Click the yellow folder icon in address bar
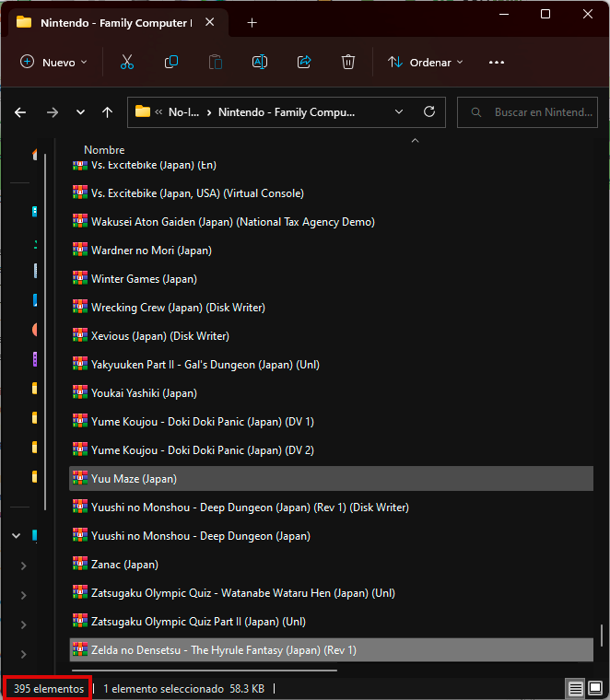Image resolution: width=610 pixels, height=700 pixels. tap(143, 111)
